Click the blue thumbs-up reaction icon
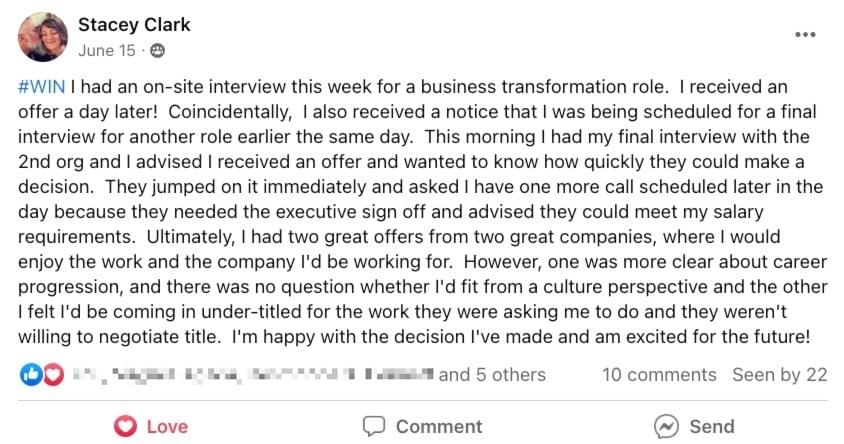 click(x=31, y=374)
